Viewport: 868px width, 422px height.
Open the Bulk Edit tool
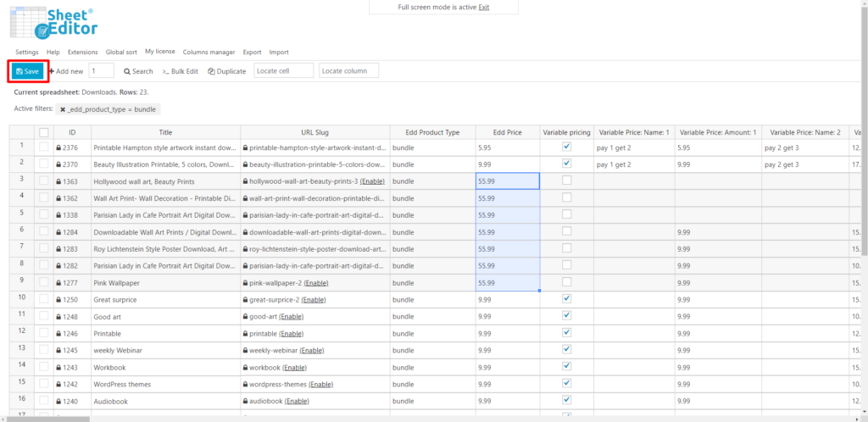181,71
